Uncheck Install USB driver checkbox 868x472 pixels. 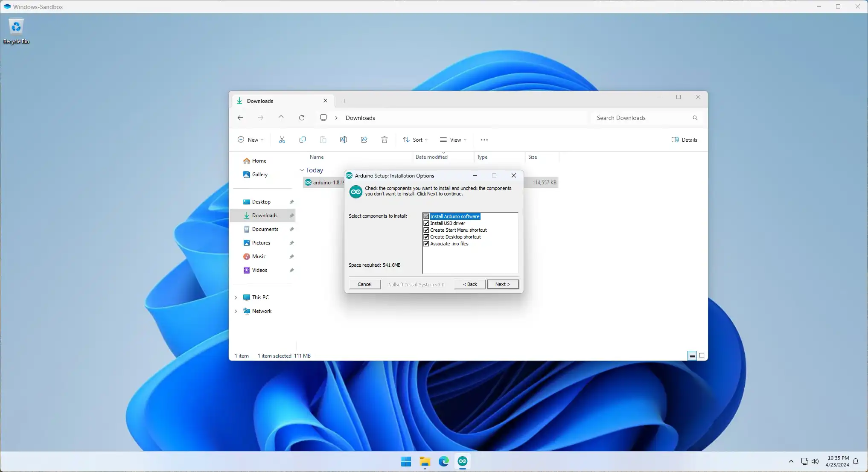(426, 223)
